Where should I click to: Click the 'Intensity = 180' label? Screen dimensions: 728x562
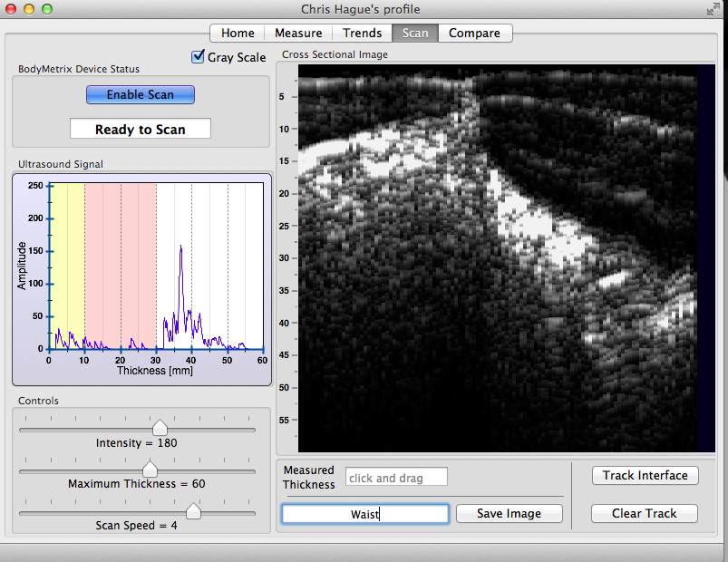(x=137, y=442)
